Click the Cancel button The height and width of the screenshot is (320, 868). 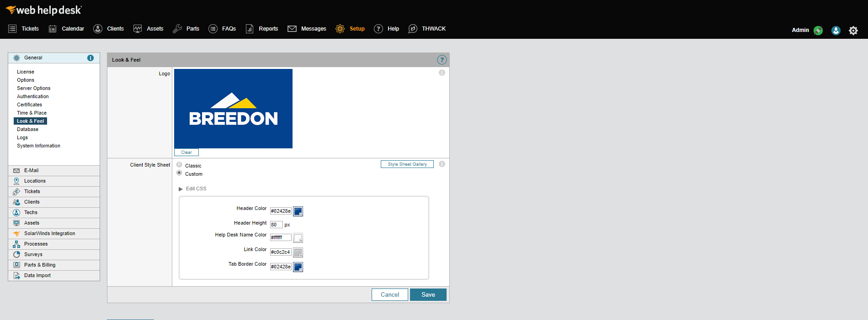pyautogui.click(x=390, y=295)
